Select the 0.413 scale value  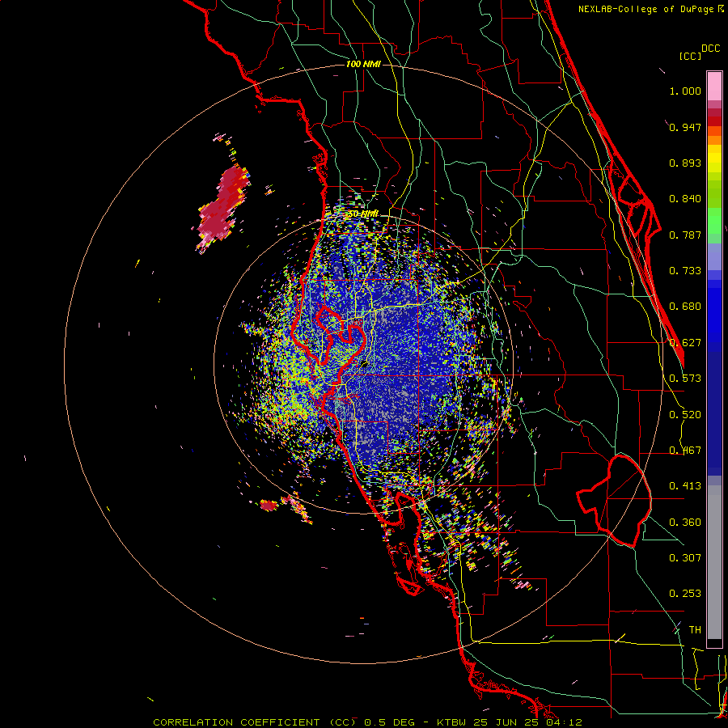click(685, 486)
